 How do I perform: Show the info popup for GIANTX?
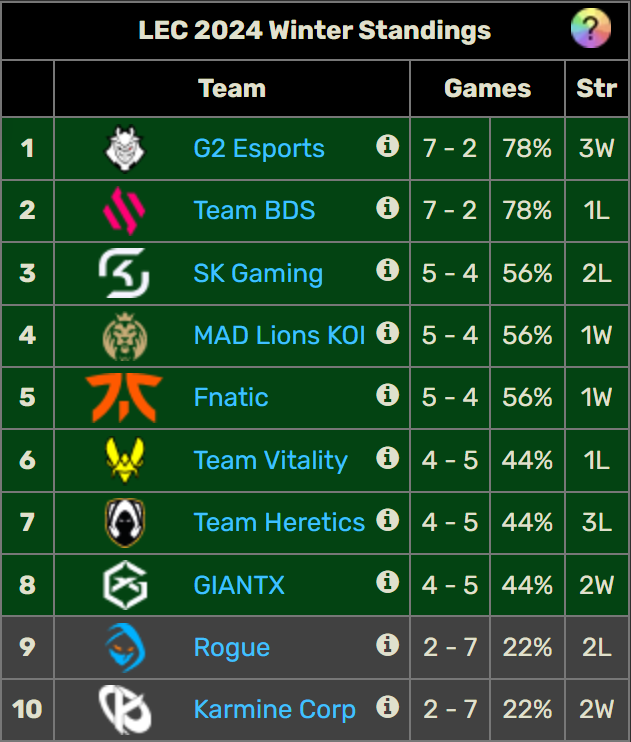(387, 583)
